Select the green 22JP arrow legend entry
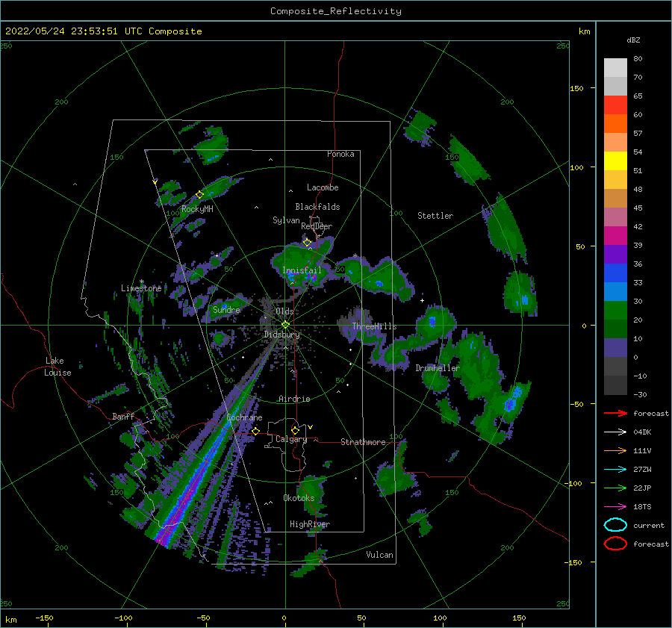 pos(615,488)
